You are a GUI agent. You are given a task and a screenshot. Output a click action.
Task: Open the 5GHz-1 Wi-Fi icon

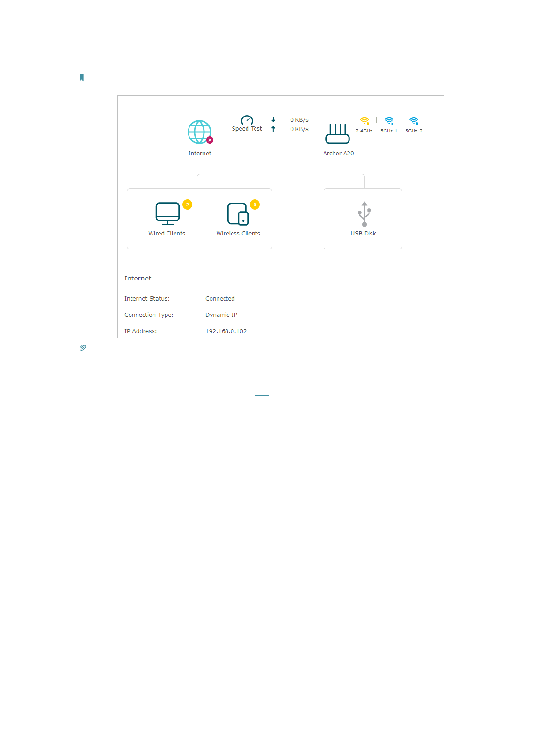[389, 121]
